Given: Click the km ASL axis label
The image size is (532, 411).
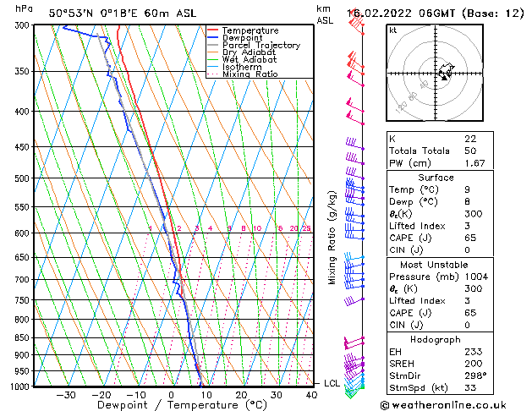Looking at the screenshot, I should (x=325, y=14).
